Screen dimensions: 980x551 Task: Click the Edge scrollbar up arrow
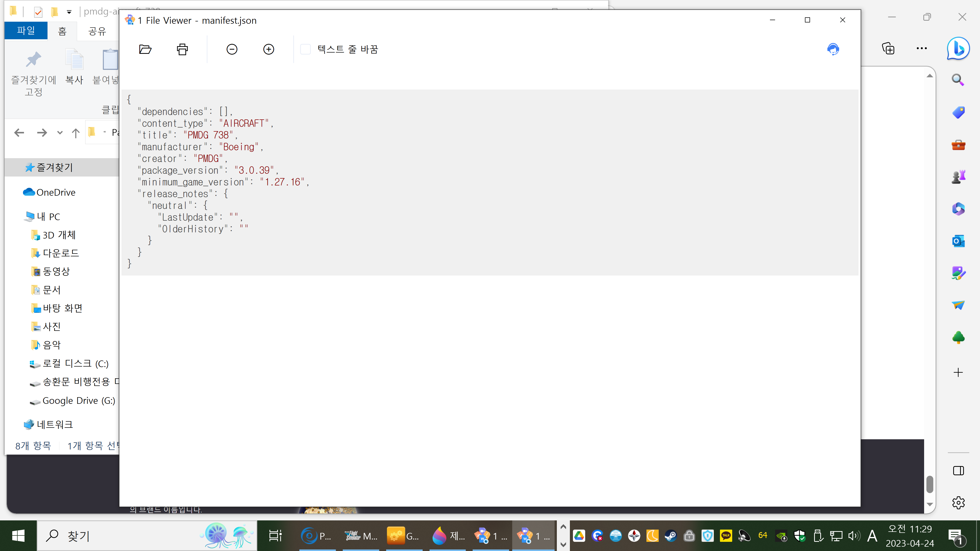[x=930, y=76]
